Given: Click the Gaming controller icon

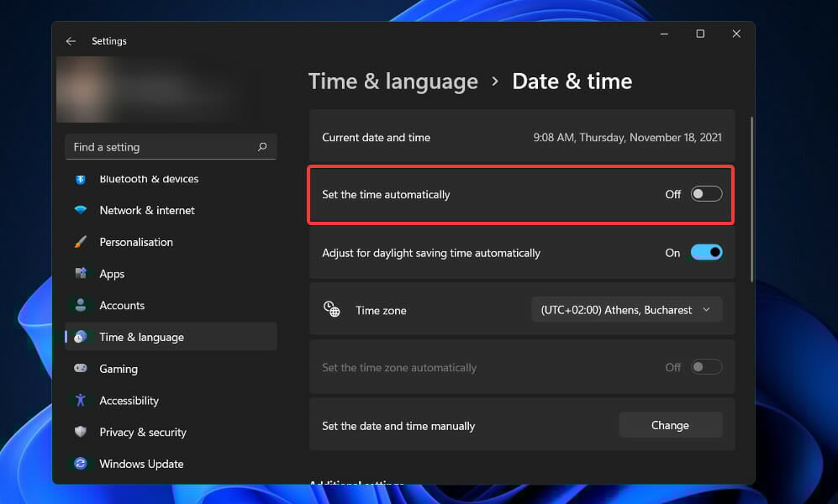Looking at the screenshot, I should click(81, 369).
